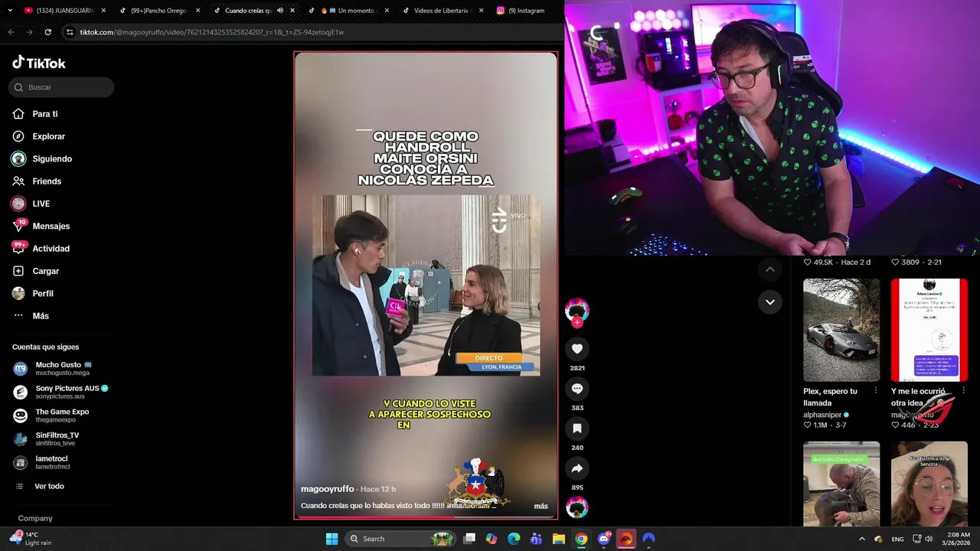
Task: Open the Y me le ocurrió video thumbnail
Action: pos(929,330)
